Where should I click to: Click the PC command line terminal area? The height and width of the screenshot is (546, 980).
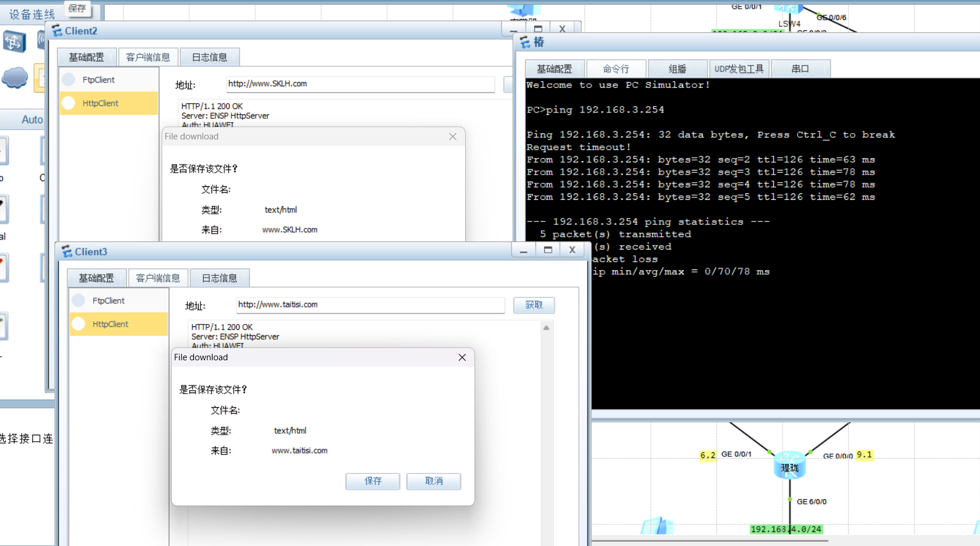[x=753, y=243]
